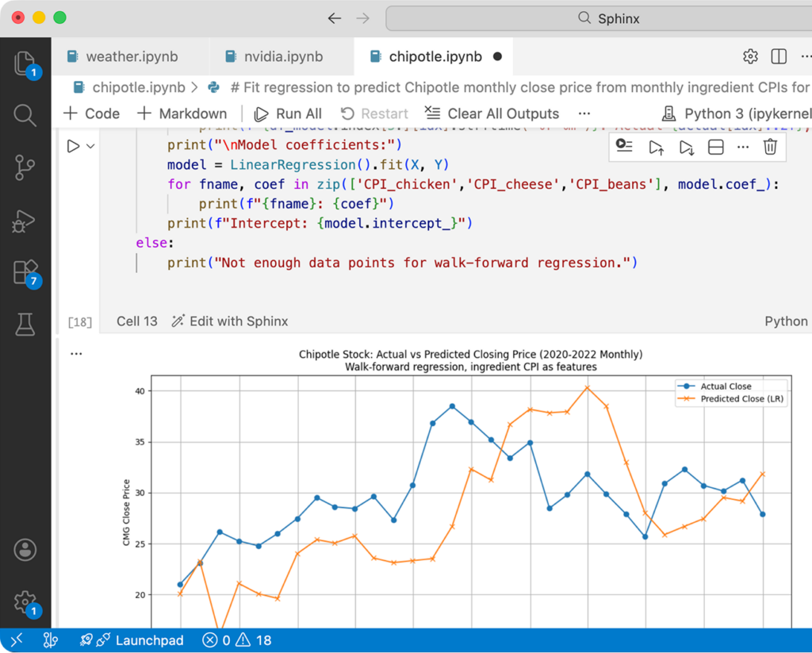Viewport: 812px width, 653px height.
Task: Open the Extensions view
Action: 25,272
